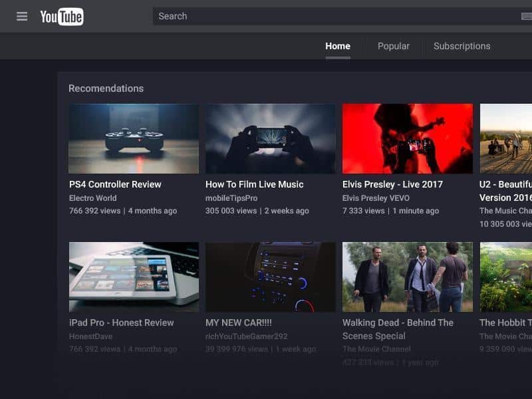Click the U2 - Beautiful video title

(x=505, y=191)
